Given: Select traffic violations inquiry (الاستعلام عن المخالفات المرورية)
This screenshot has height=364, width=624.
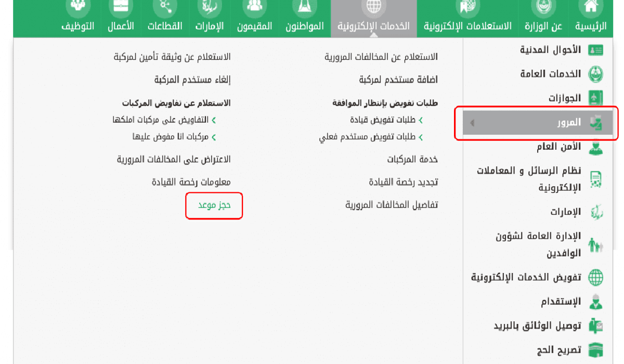Looking at the screenshot, I should [381, 57].
